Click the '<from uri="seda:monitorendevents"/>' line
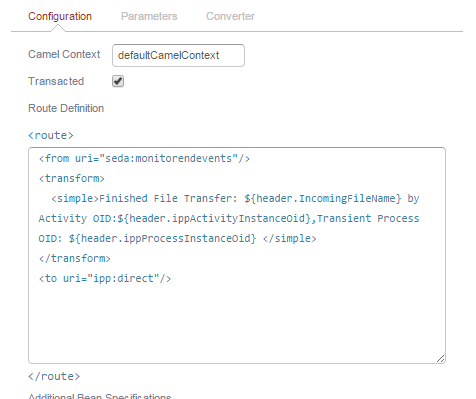The height and width of the screenshot is (399, 476). tap(144, 158)
